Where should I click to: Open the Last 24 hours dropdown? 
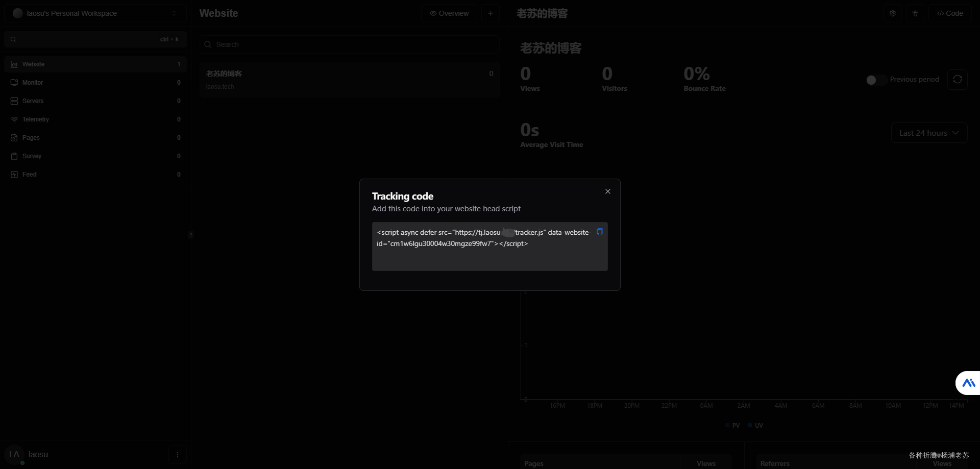(929, 133)
